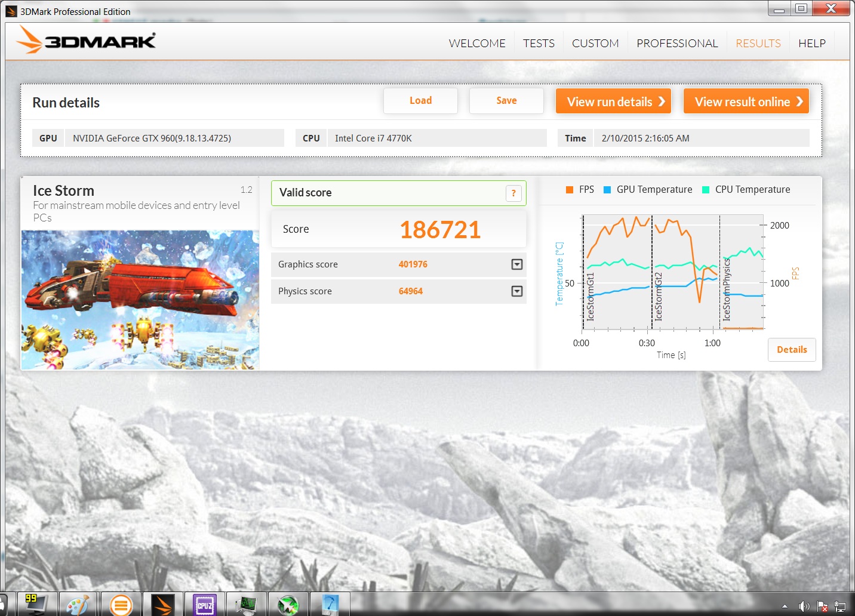Click View run details button
Viewport: 855px width, 616px height.
click(x=614, y=101)
